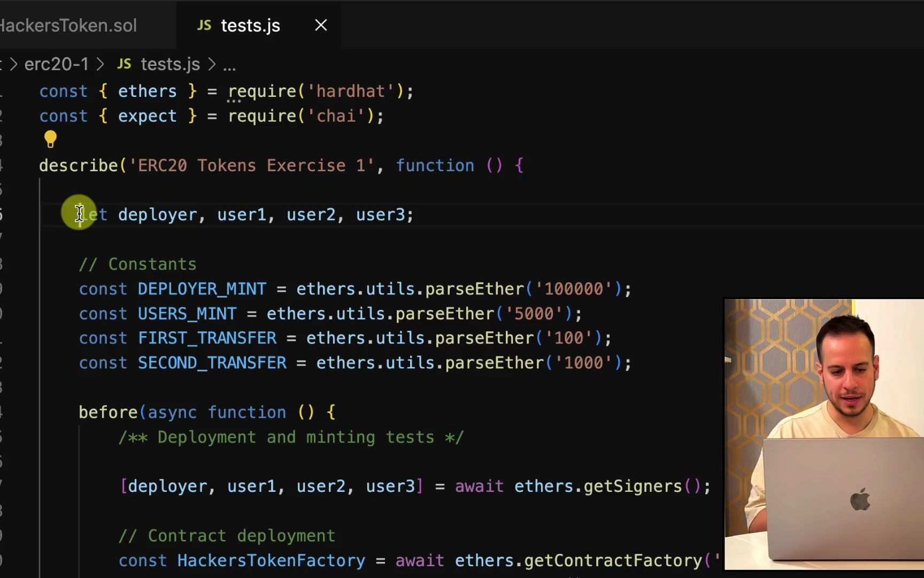This screenshot has width=924, height=578.
Task: Click the DEPLOYER_MINT constant name
Action: click(x=202, y=289)
